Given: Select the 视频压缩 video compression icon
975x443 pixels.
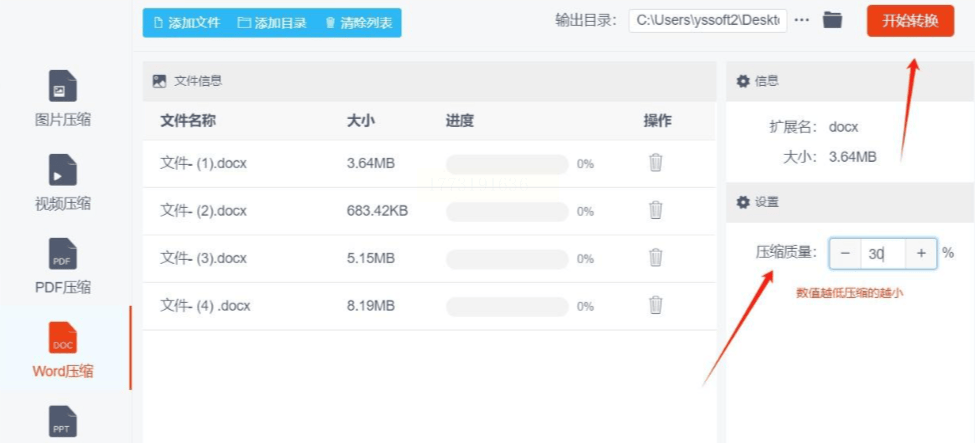Looking at the screenshot, I should coord(63,171).
